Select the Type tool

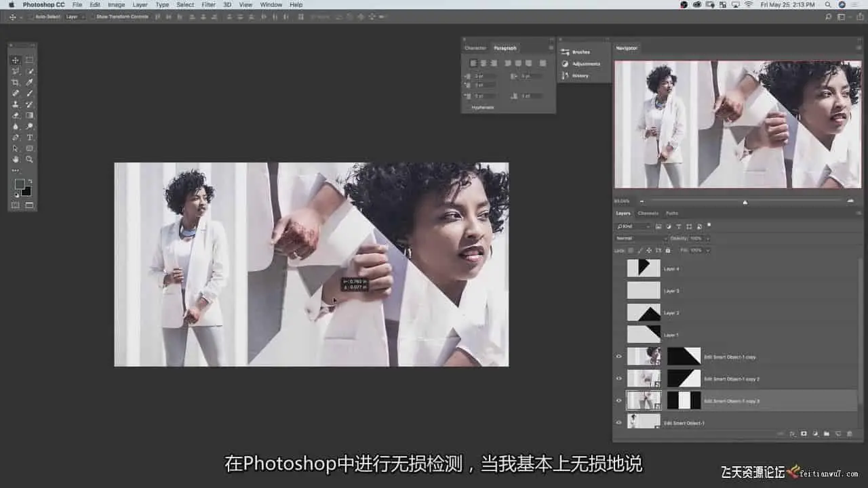(x=30, y=137)
